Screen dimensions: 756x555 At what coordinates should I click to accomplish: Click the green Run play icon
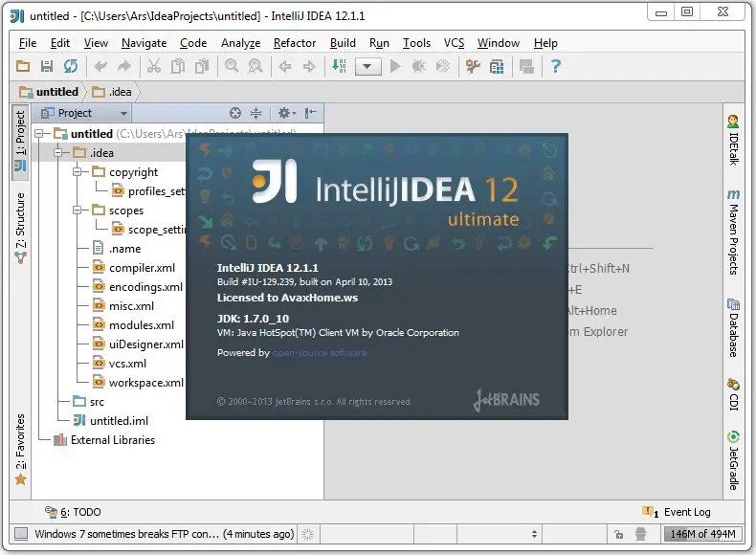coord(395,66)
